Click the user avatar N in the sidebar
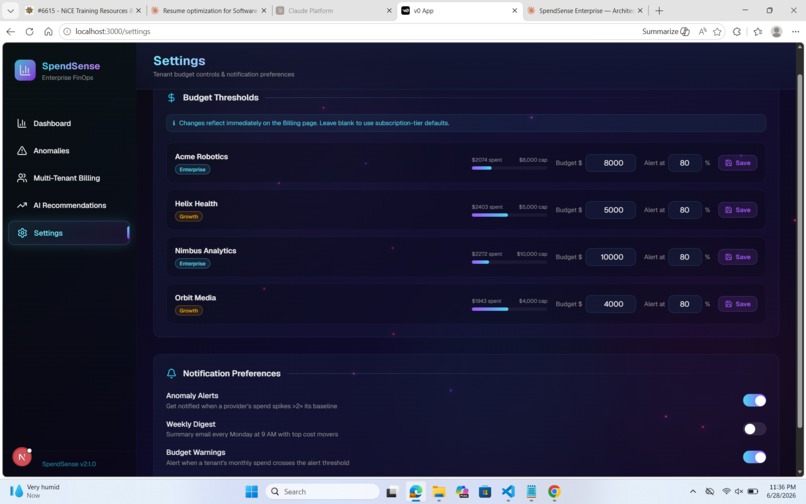The height and width of the screenshot is (504, 806). (22, 457)
